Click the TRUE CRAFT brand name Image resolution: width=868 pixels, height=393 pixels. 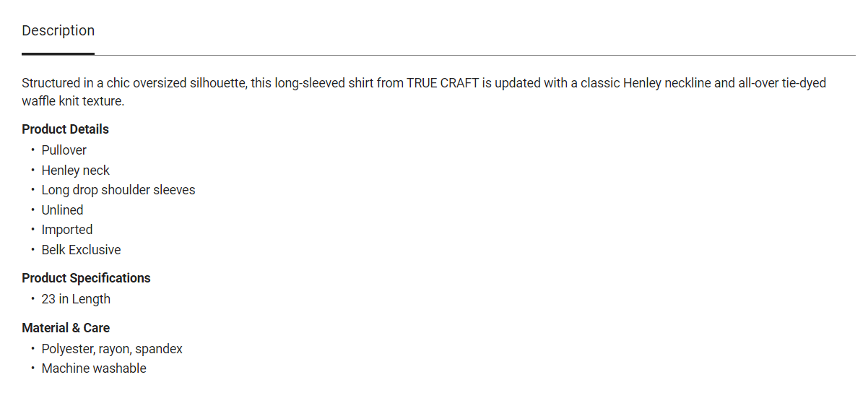(443, 83)
